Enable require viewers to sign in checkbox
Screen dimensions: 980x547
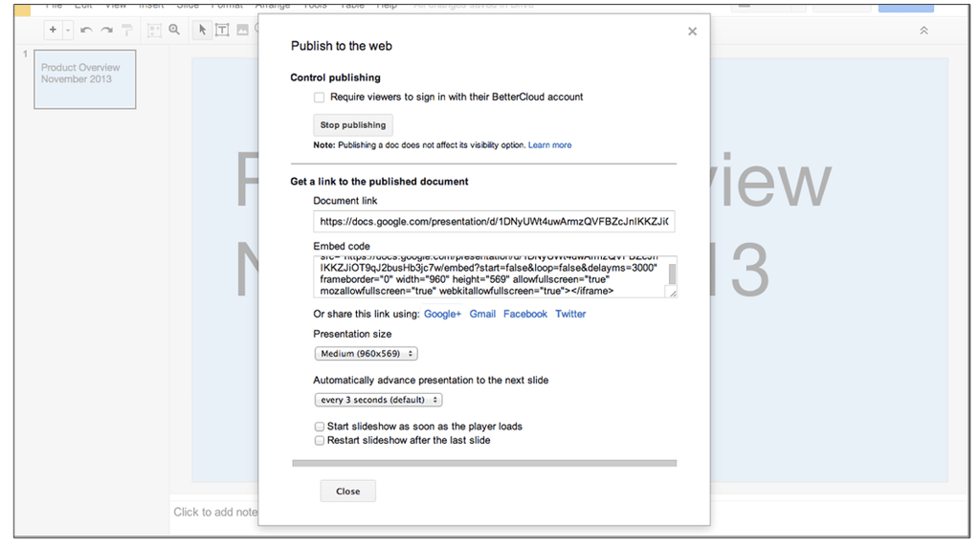[320, 98]
